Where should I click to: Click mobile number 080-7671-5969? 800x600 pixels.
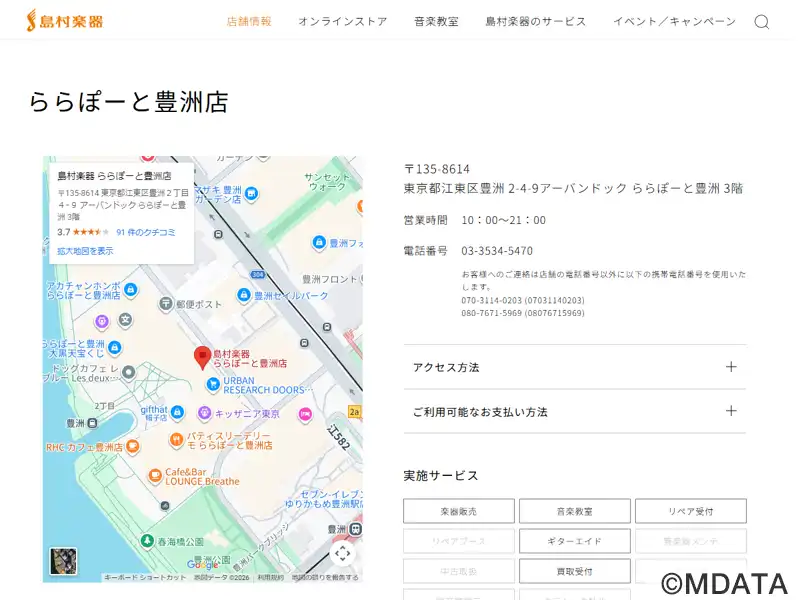(x=523, y=313)
